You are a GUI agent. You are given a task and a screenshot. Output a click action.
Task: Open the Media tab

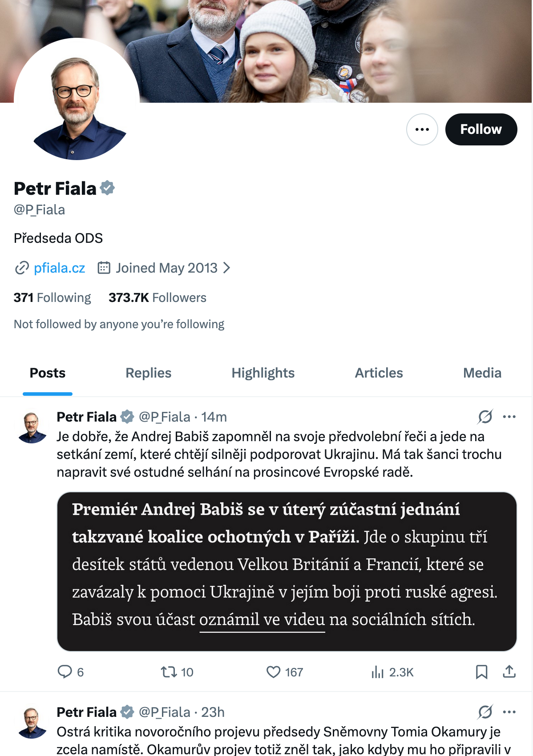coord(482,373)
